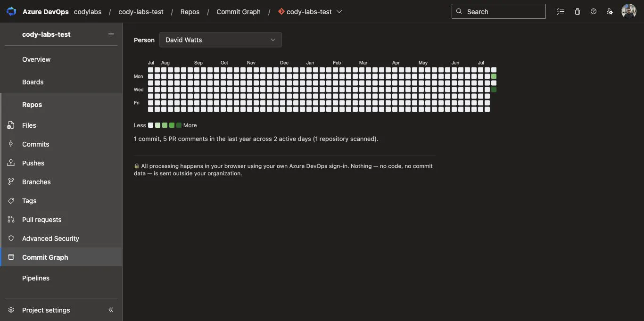The width and height of the screenshot is (644, 321).
Task: Open the Help question mark icon
Action: tap(594, 11)
